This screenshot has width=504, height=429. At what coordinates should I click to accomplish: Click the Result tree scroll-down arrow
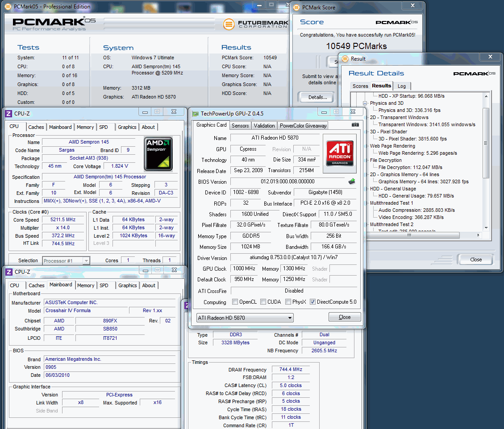[486, 228]
